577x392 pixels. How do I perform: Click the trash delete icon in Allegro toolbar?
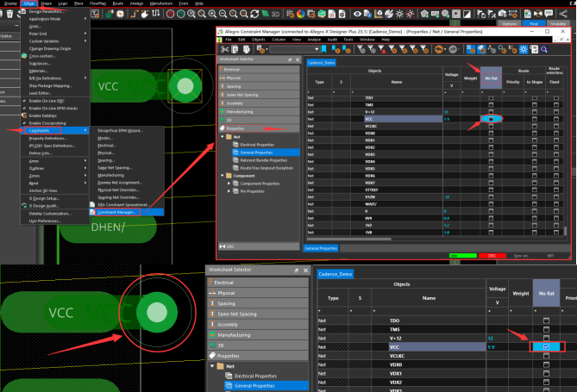coord(10,14)
